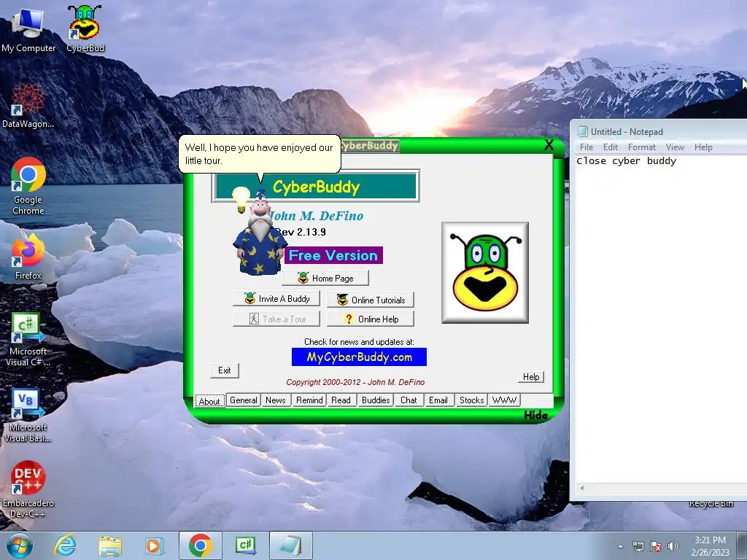This screenshot has height=560, width=747.
Task: Open the Notepad View menu
Action: coord(675,147)
